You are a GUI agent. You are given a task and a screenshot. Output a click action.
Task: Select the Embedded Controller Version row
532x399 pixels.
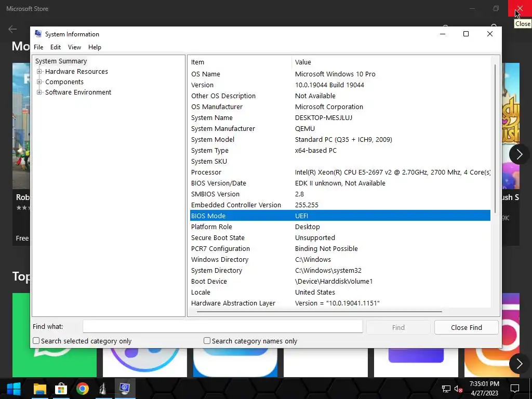tap(340, 205)
